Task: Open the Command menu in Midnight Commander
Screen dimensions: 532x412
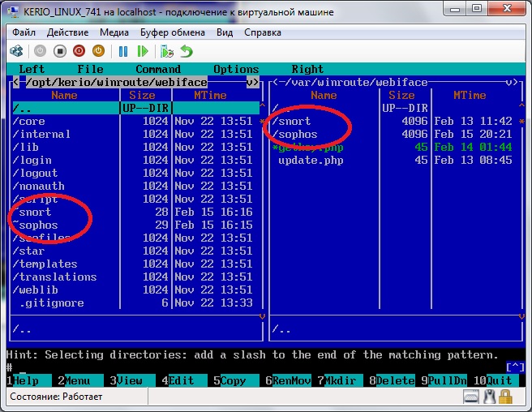Action: 157,69
